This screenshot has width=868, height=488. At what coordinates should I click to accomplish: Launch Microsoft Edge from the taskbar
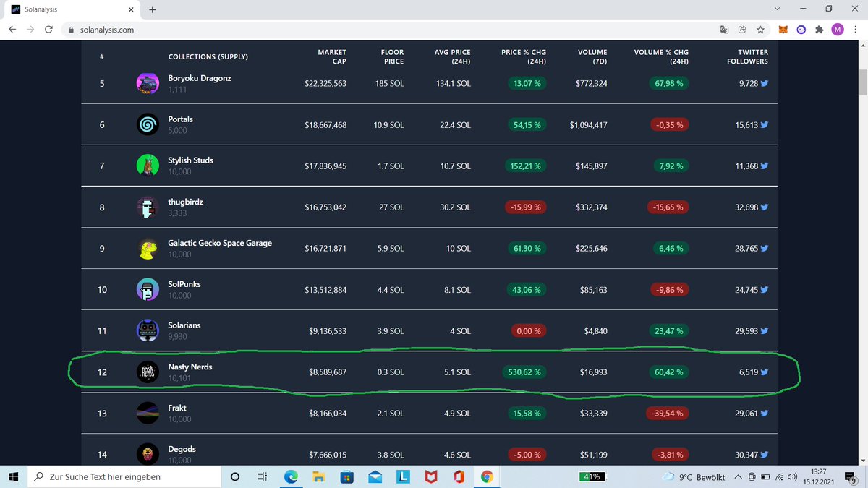[x=292, y=477]
